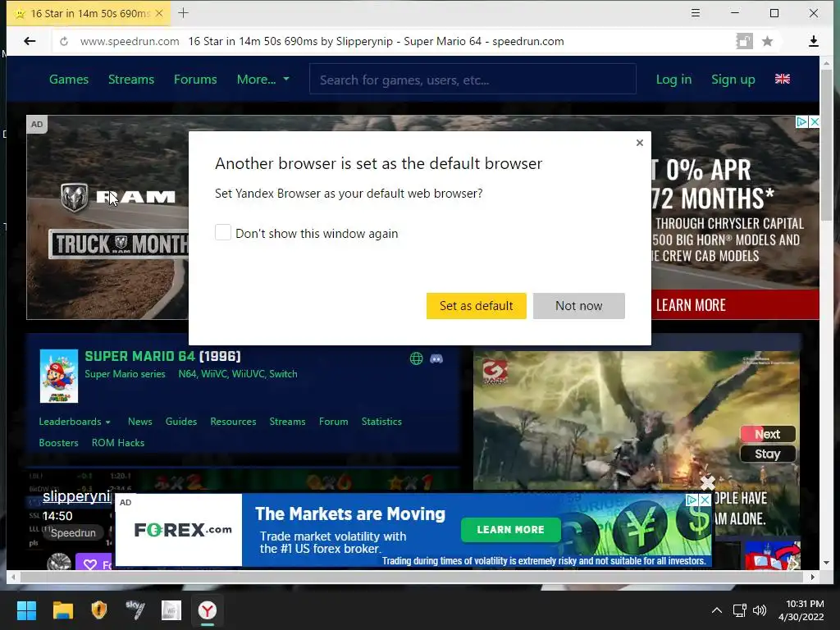Expand the More... dropdown menu

[262, 80]
